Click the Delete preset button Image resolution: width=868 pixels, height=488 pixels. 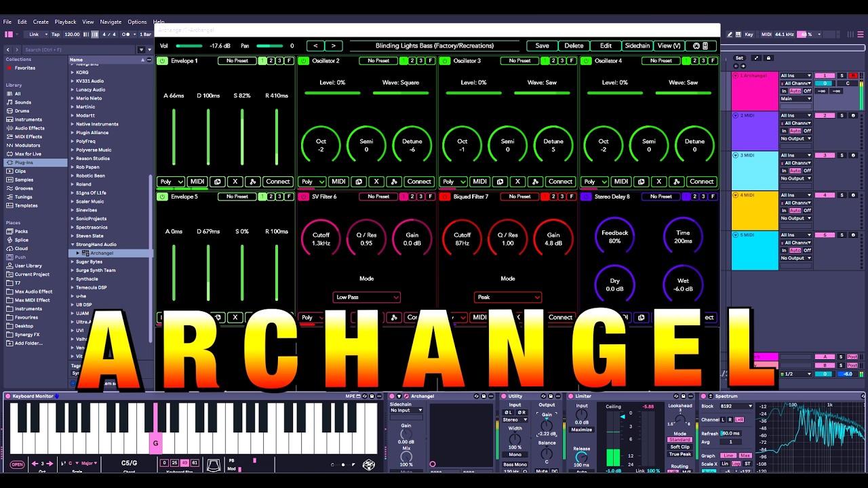[x=574, y=45]
